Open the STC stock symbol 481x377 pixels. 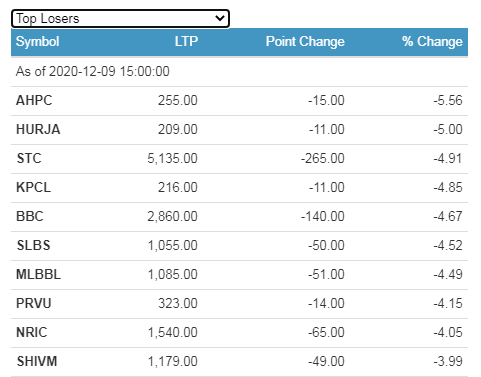click(29, 158)
